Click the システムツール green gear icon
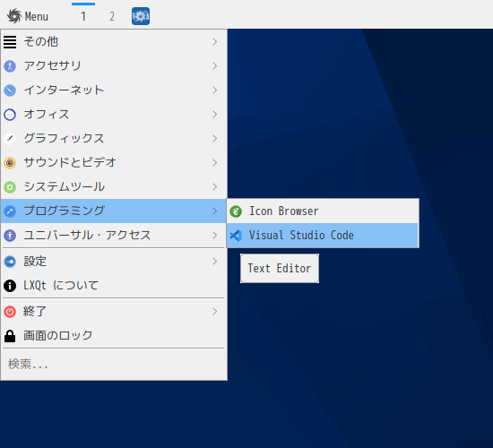 (10, 187)
